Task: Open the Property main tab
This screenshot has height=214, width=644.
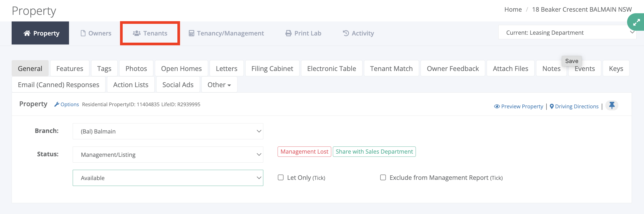Action: (x=40, y=33)
